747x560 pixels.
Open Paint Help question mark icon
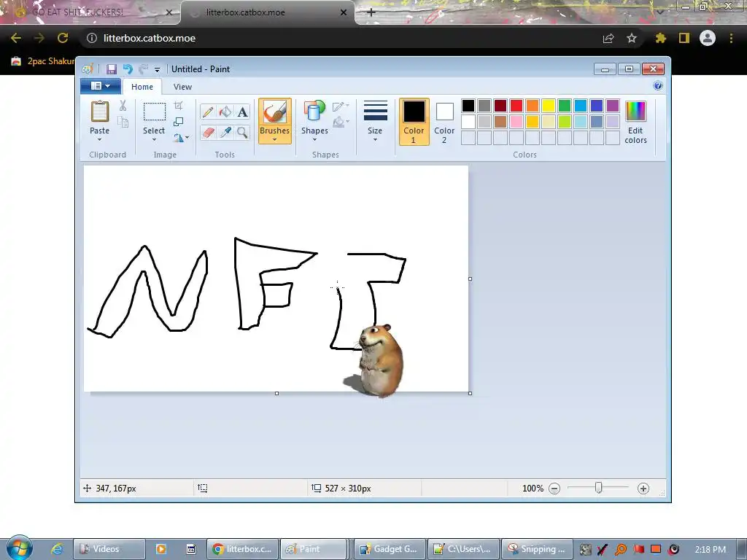[658, 86]
